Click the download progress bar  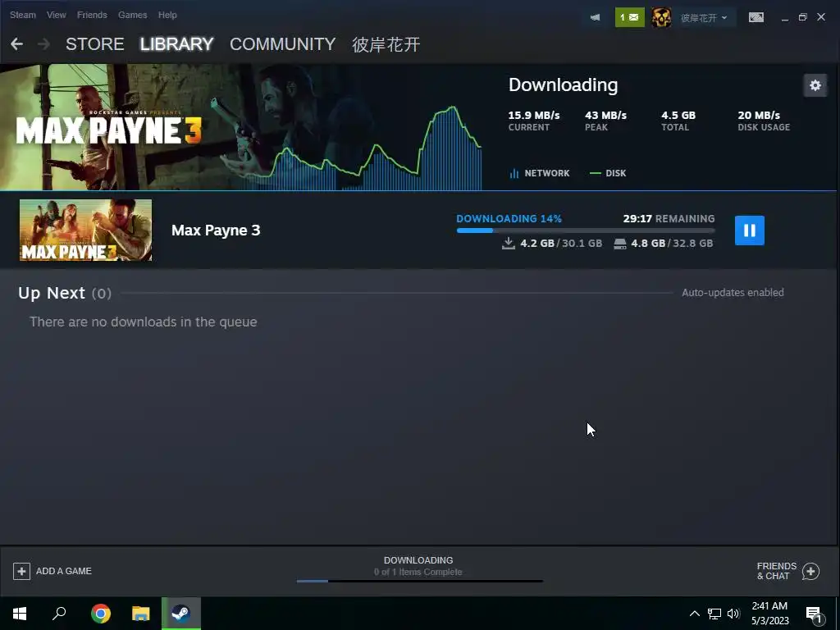click(x=586, y=231)
